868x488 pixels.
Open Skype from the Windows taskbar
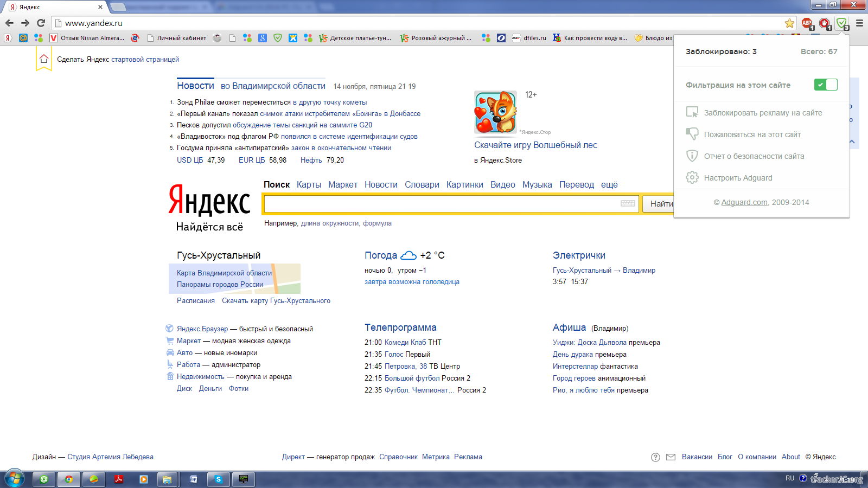coord(218,479)
